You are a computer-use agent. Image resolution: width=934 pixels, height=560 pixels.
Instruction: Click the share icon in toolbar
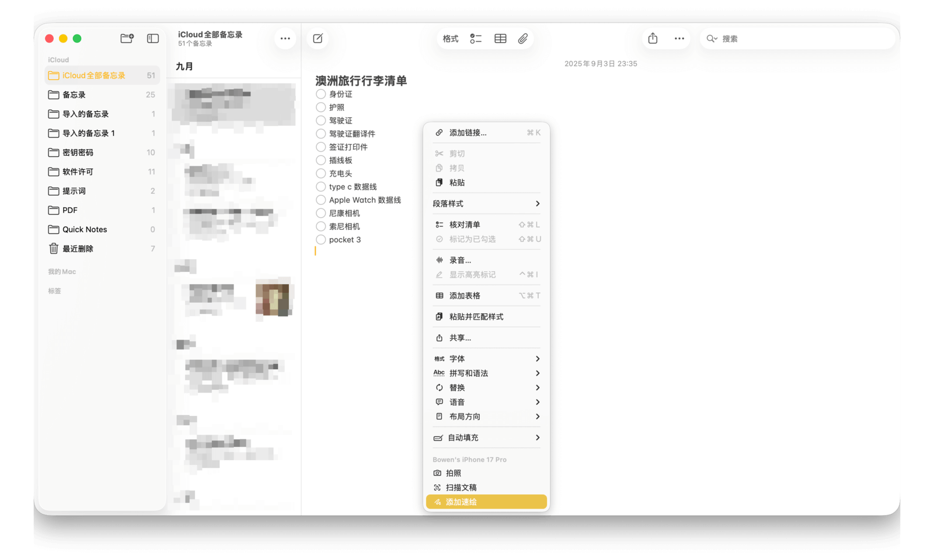tap(653, 38)
